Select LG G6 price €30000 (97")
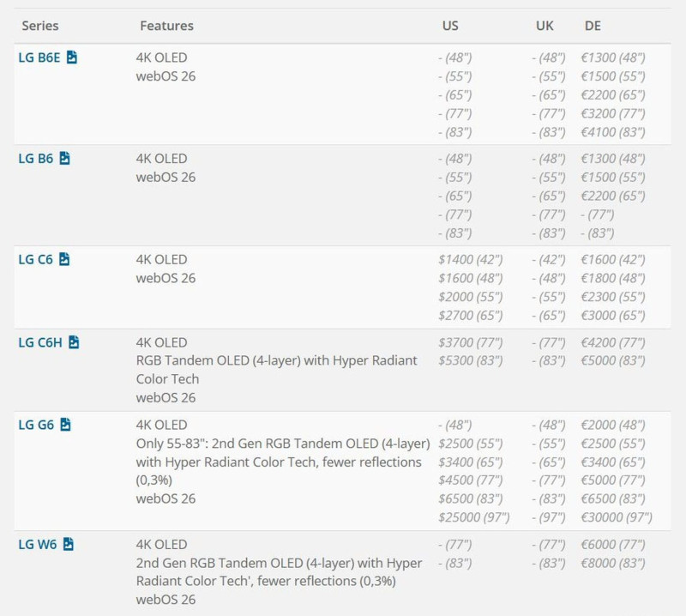The image size is (686, 616). point(617,517)
